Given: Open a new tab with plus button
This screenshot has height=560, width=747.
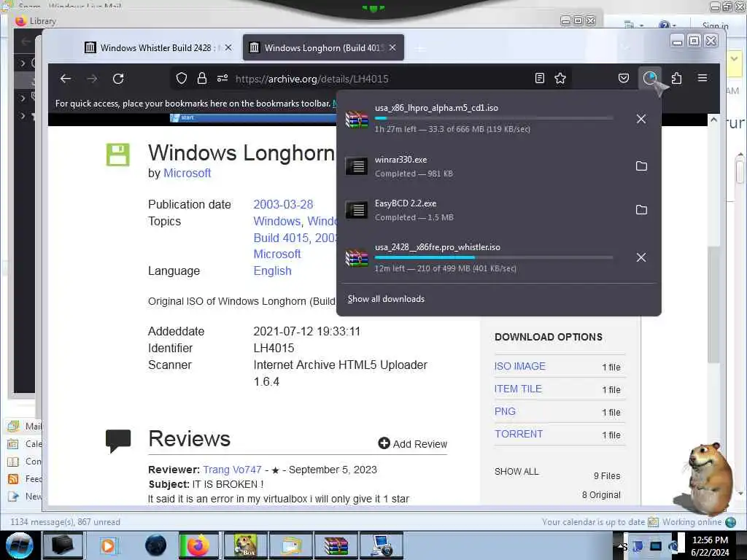Looking at the screenshot, I should pos(419,49).
